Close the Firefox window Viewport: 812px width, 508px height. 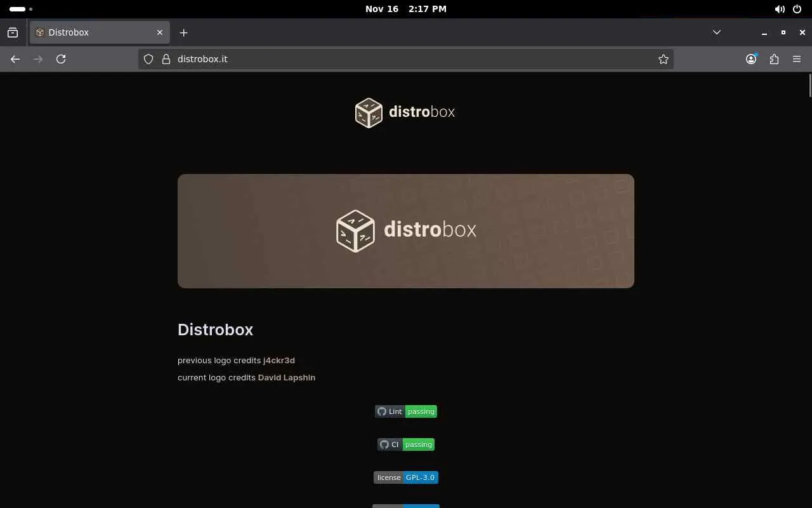click(802, 32)
